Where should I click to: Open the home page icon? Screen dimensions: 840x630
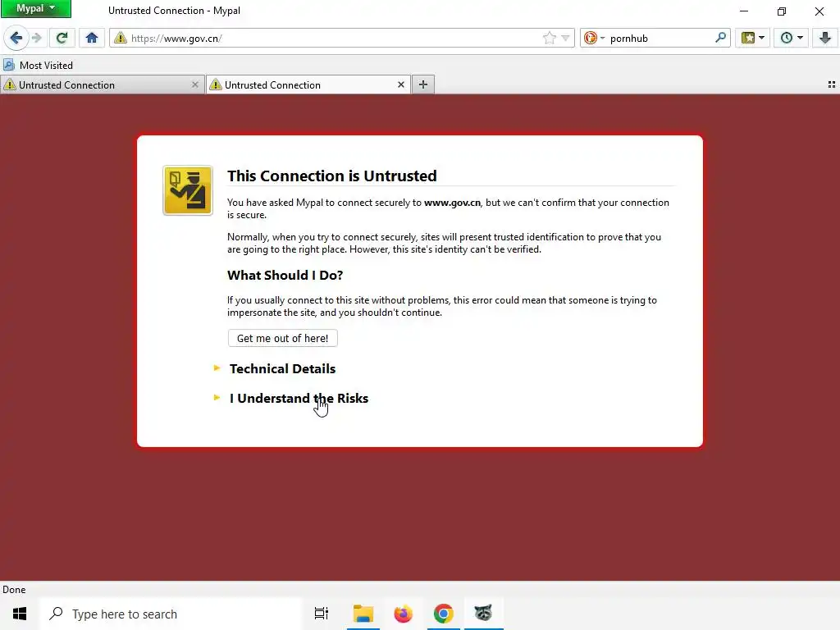tap(92, 38)
